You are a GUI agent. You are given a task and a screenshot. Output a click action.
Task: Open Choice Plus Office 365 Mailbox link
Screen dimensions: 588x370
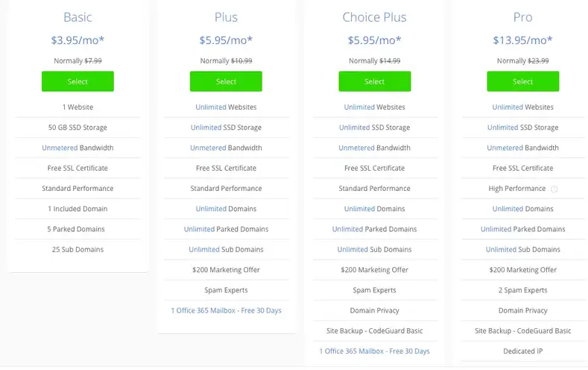click(375, 351)
